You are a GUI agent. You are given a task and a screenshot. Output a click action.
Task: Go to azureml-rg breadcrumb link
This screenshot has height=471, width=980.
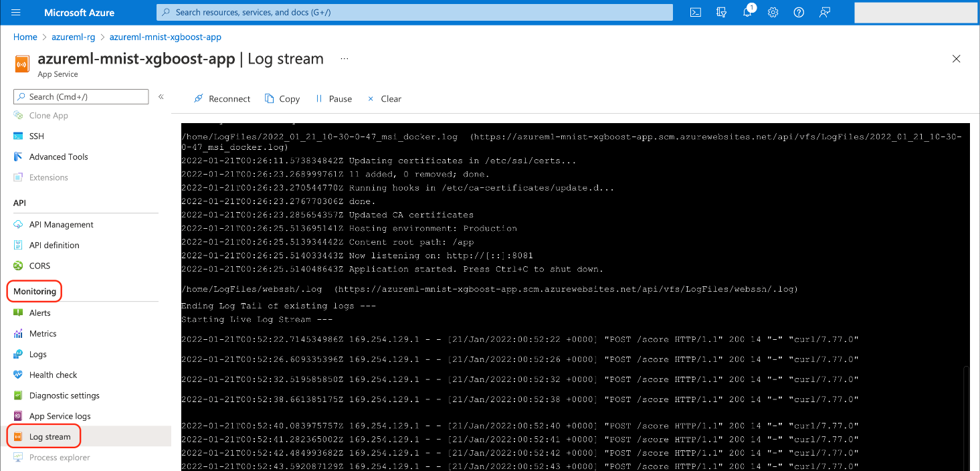pos(74,37)
